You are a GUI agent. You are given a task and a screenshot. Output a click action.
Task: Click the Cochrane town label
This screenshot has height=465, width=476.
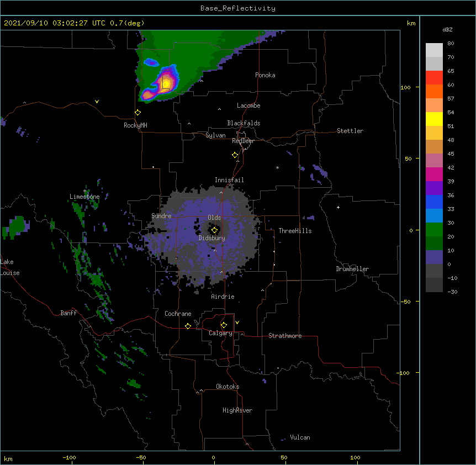pos(178,314)
